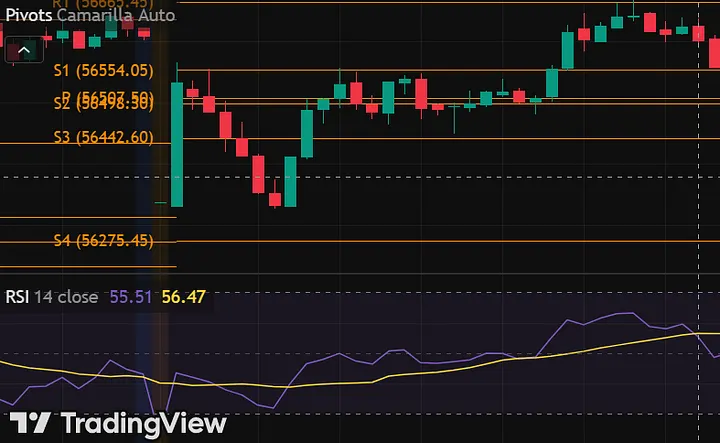Select the RSI indicator legend title
The height and width of the screenshot is (443, 720).
tap(17, 297)
